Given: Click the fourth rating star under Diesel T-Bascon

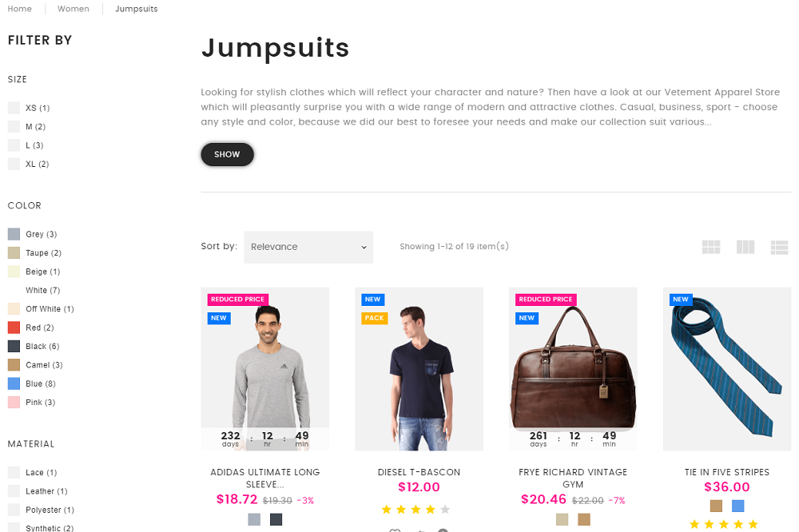Looking at the screenshot, I should pos(431,510).
